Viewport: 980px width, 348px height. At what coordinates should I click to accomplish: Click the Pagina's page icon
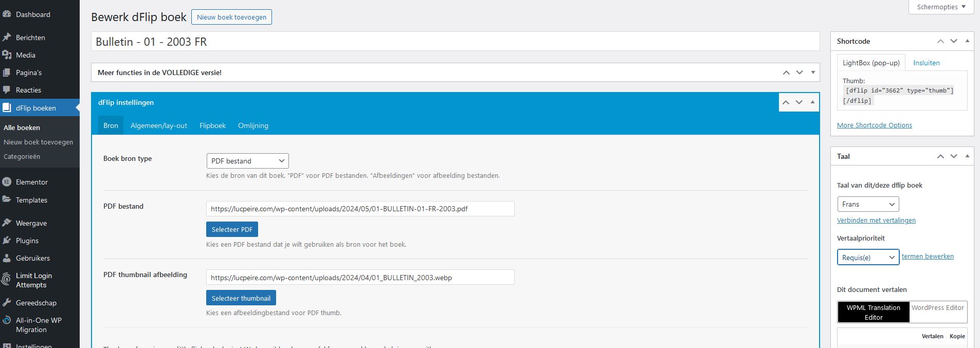coord(7,72)
